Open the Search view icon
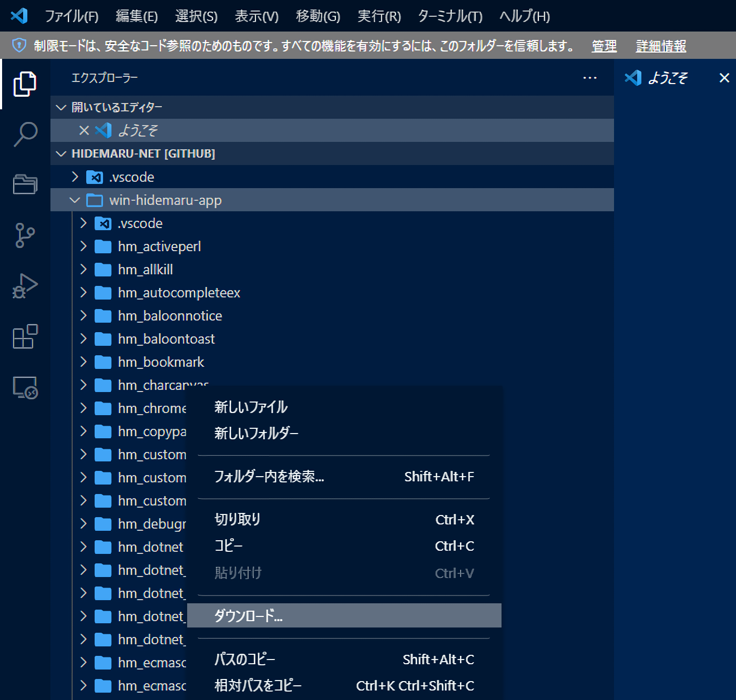 pyautogui.click(x=25, y=135)
